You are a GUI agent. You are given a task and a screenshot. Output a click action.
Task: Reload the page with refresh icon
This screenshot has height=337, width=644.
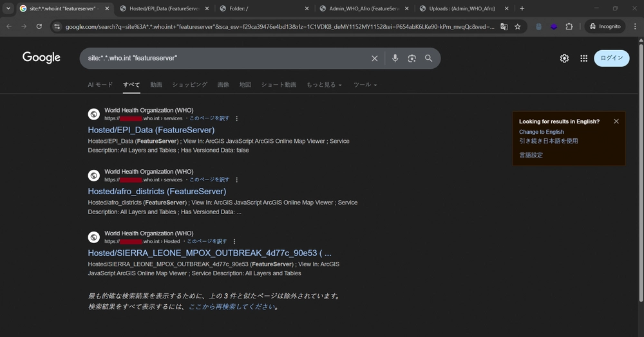pyautogui.click(x=39, y=26)
